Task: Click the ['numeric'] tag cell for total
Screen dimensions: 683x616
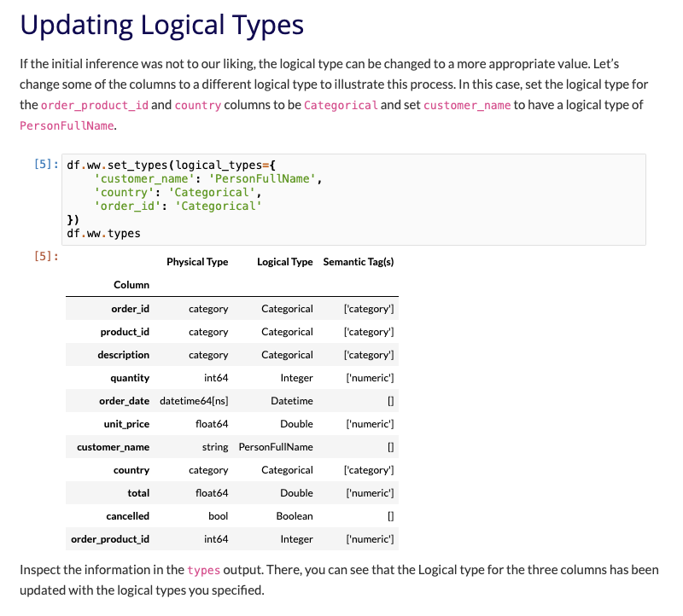Action: coord(369,492)
